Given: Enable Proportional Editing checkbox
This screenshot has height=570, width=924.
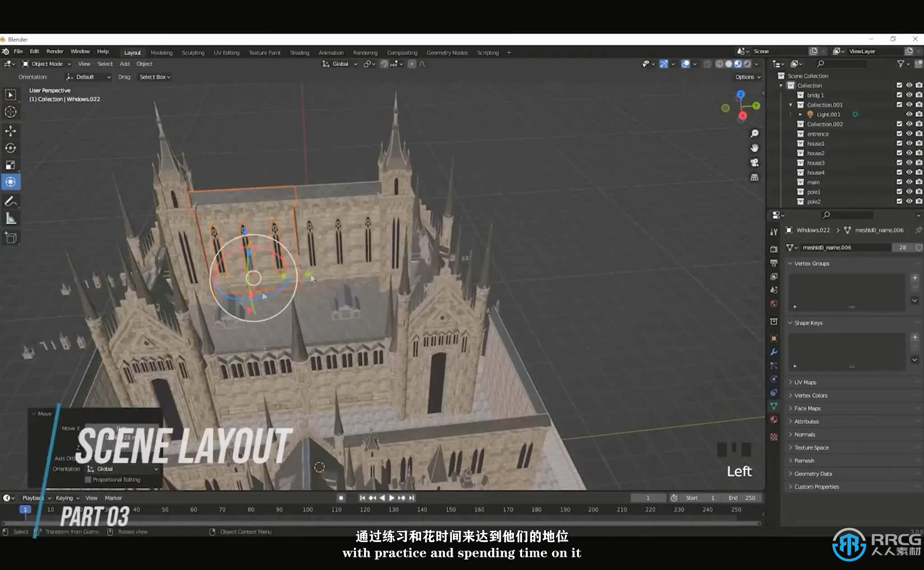Looking at the screenshot, I should tap(88, 479).
